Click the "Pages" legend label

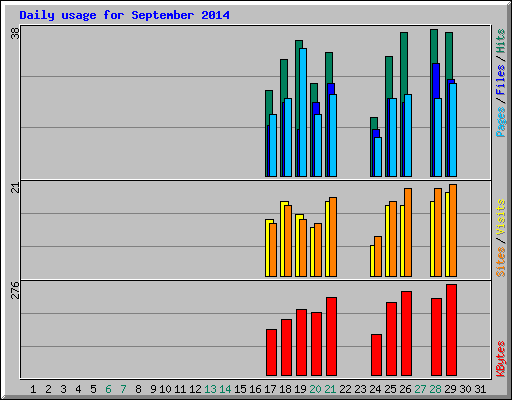pyautogui.click(x=500, y=122)
